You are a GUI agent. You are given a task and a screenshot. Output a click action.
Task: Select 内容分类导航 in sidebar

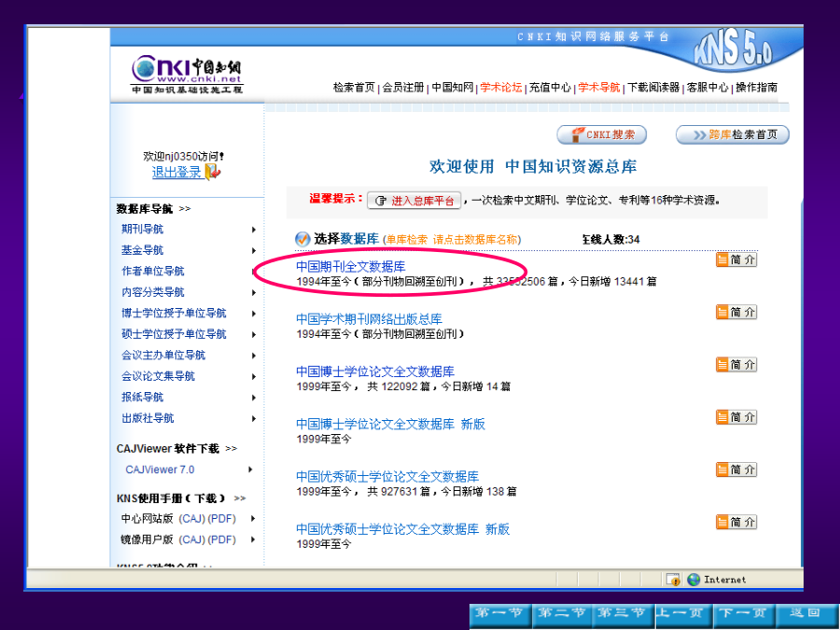[153, 292]
